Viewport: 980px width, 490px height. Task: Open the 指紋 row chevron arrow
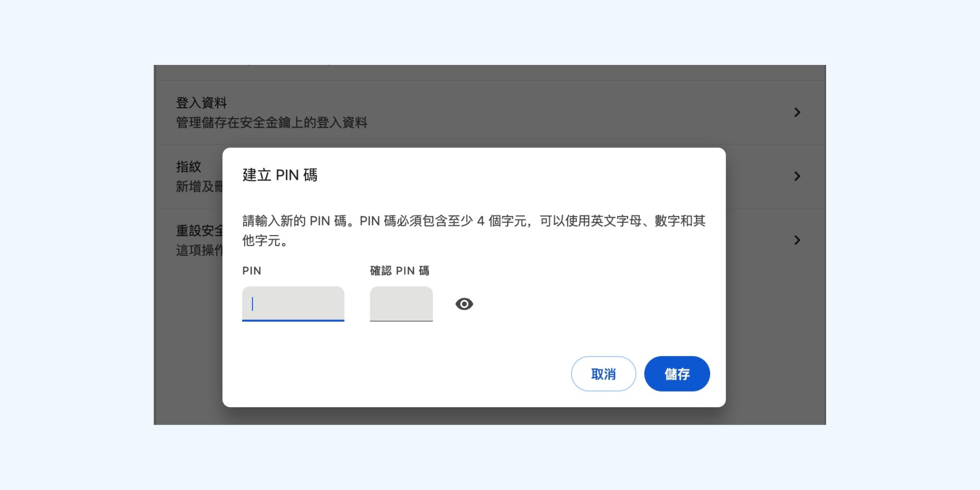(797, 176)
